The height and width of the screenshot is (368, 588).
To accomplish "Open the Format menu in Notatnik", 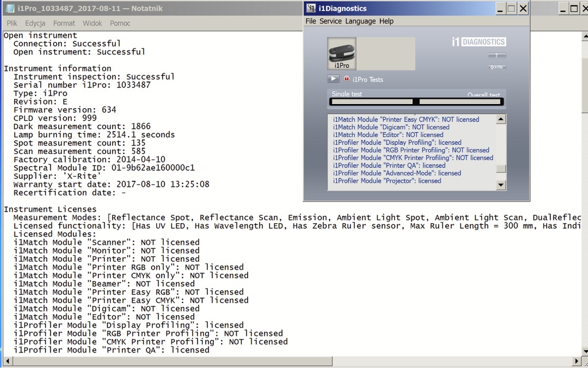I will pos(64,23).
